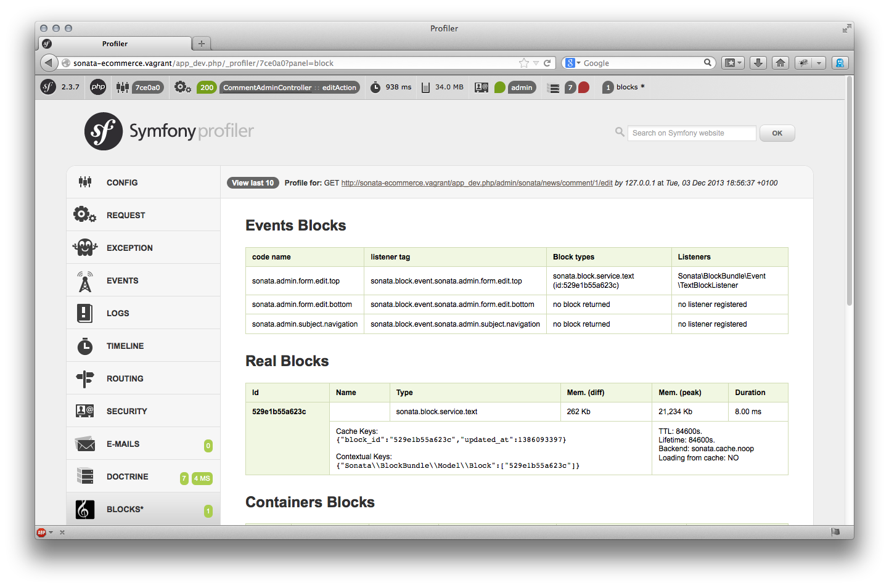Open the E-mails panel envelope icon
The image size is (889, 588).
[x=85, y=444]
